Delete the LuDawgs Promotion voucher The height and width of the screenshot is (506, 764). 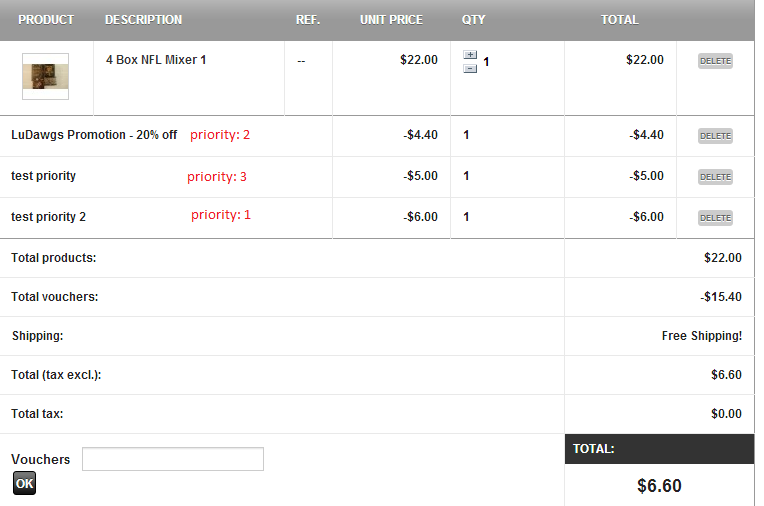(715, 135)
